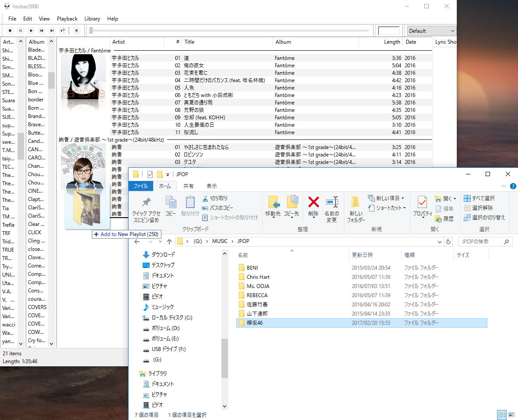Viewport: 518px width, 420px height.
Task: Click the red 削除 delete icon
Action: pos(314,202)
